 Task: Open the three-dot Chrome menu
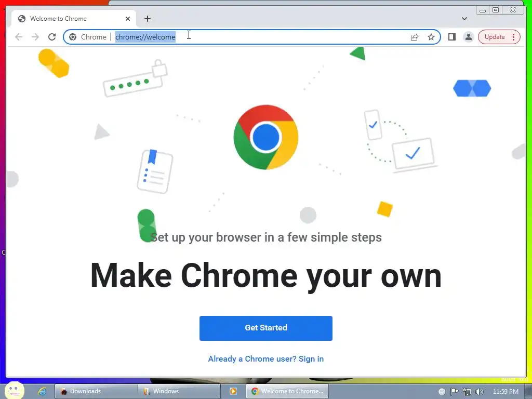pyautogui.click(x=514, y=37)
